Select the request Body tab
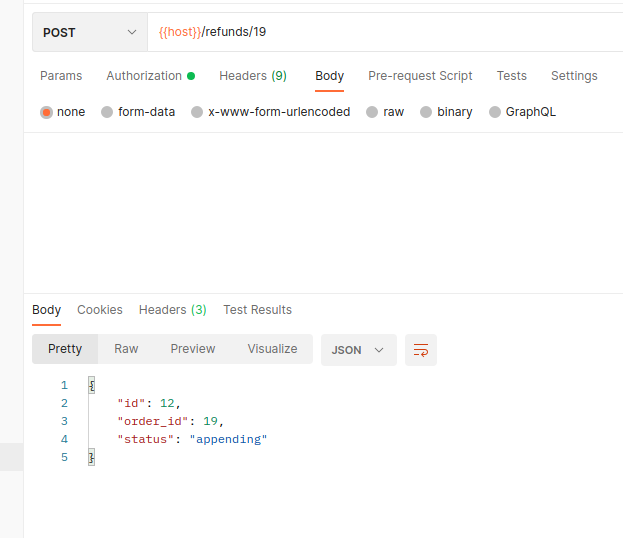 coord(329,75)
